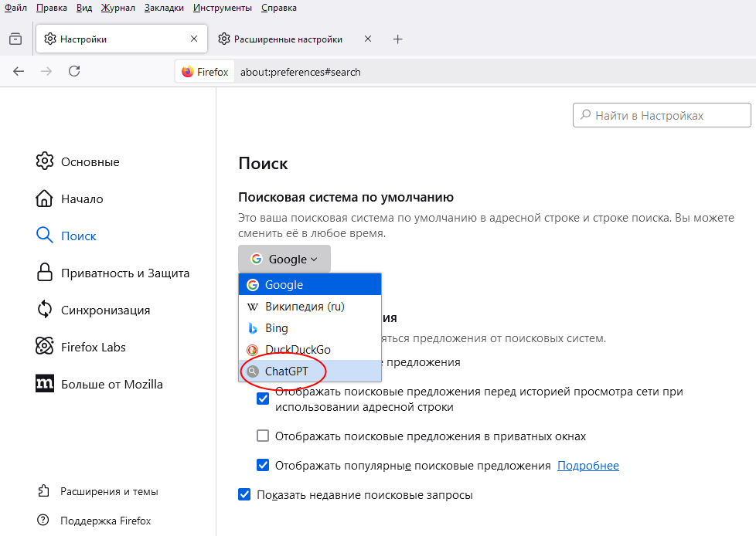This screenshot has height=536, width=756.
Task: Click the Firefox Labs atom icon
Action: [44, 346]
